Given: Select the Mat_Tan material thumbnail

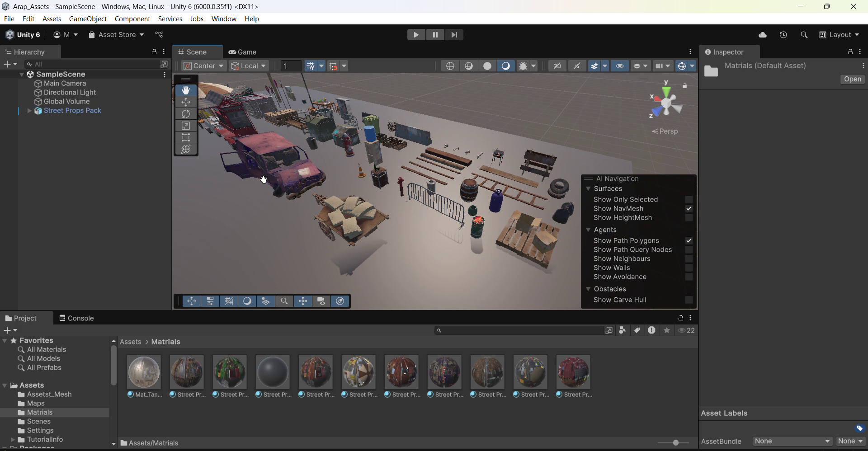Looking at the screenshot, I should [x=144, y=372].
